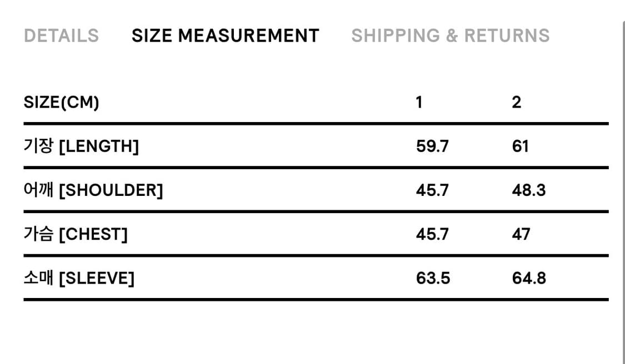Click the SIZE(CM) table header
The width and height of the screenshot is (625, 364).
pyautogui.click(x=61, y=103)
